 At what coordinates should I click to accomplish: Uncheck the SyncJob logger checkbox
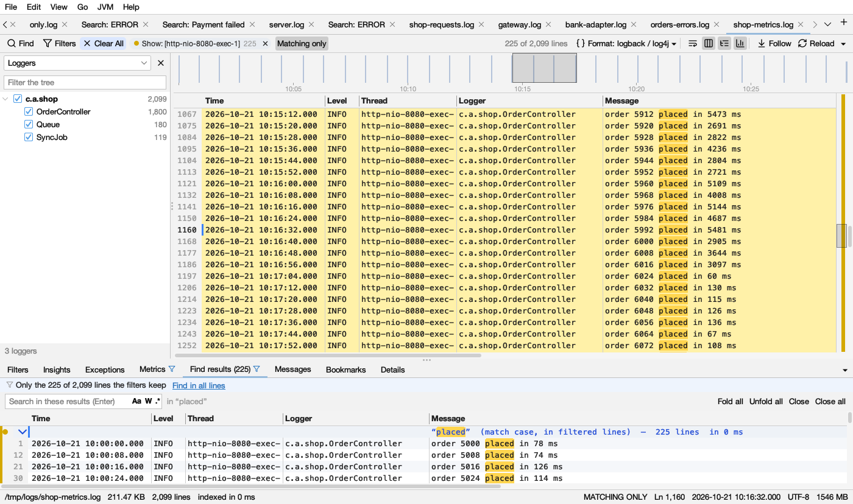point(29,137)
